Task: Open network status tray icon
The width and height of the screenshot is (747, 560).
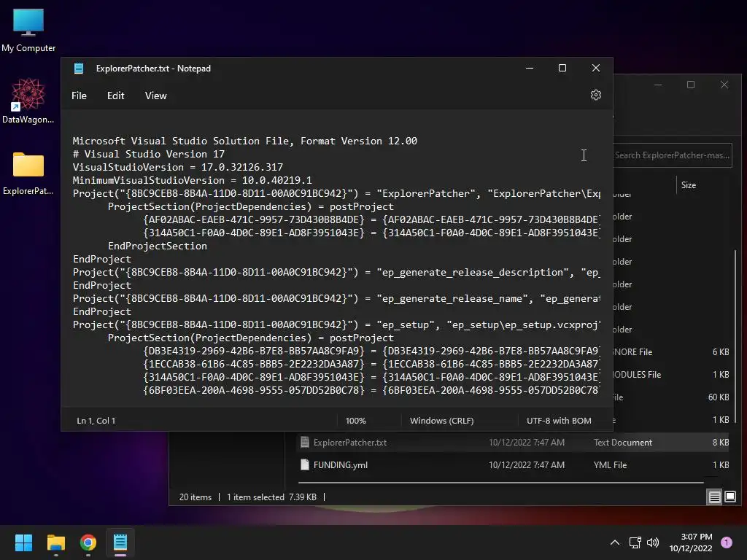Action: click(635, 542)
